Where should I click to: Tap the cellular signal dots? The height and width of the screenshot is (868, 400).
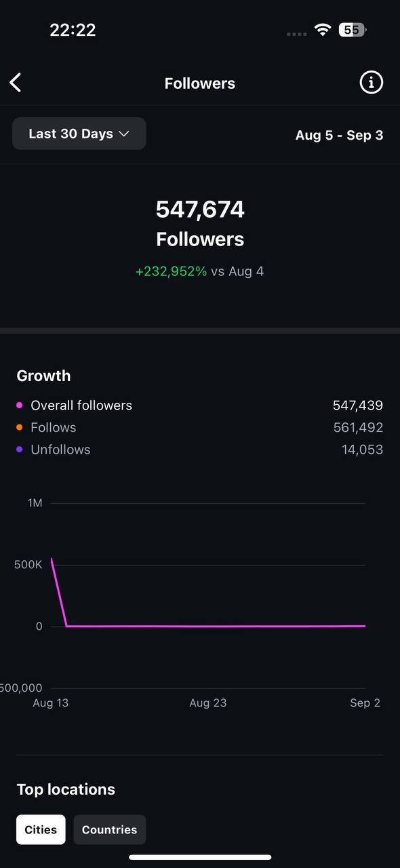(297, 34)
